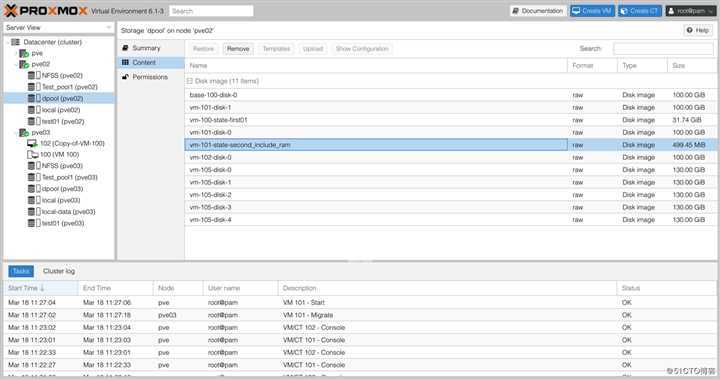Screen dimensions: 720x379
Task: Click Test_pool1 (pve02) storage icon
Action: click(x=34, y=87)
